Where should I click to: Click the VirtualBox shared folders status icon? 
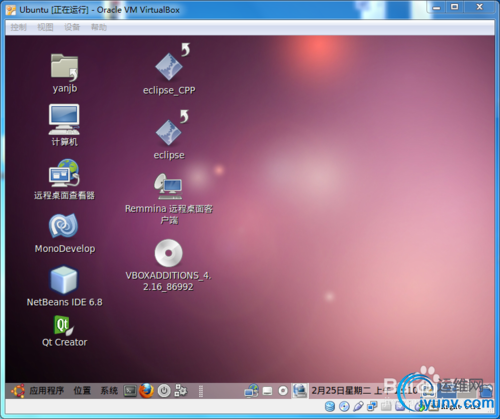point(386,406)
